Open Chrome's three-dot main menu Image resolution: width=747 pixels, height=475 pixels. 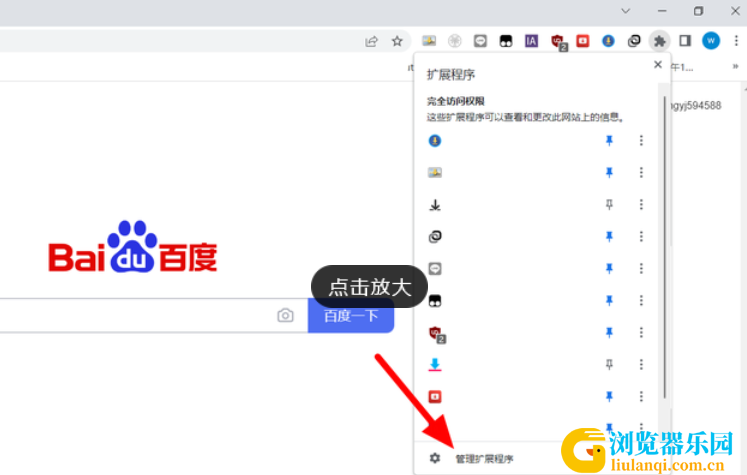[x=736, y=41]
